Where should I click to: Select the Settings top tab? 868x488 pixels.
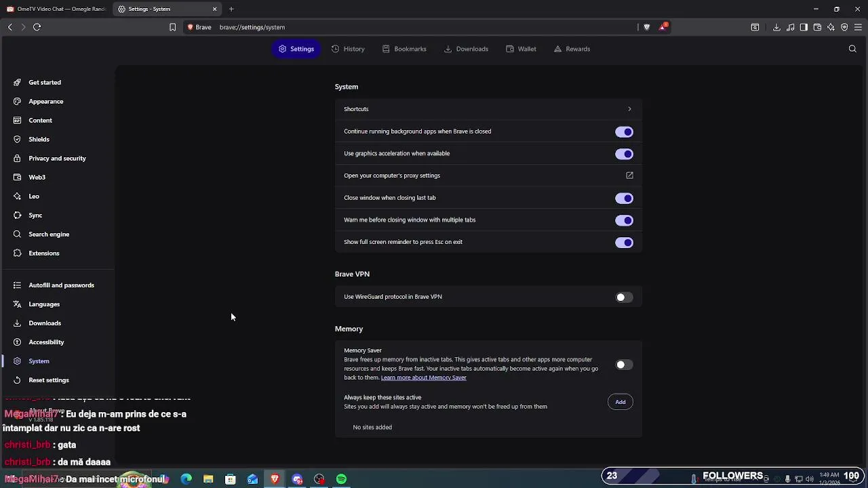[296, 49]
